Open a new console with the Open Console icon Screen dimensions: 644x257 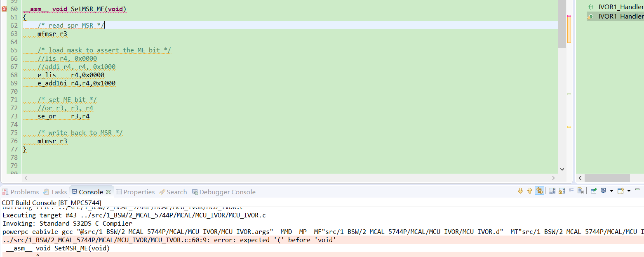620,191
